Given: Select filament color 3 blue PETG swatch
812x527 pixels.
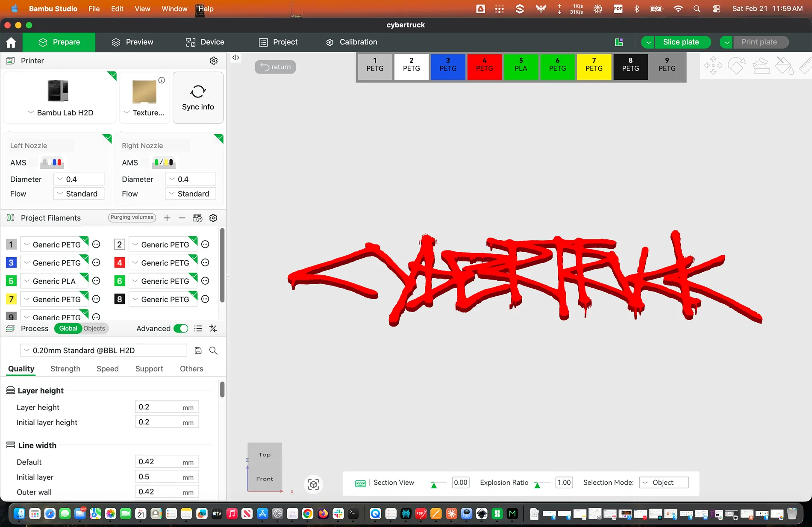Looking at the screenshot, I should coord(448,67).
